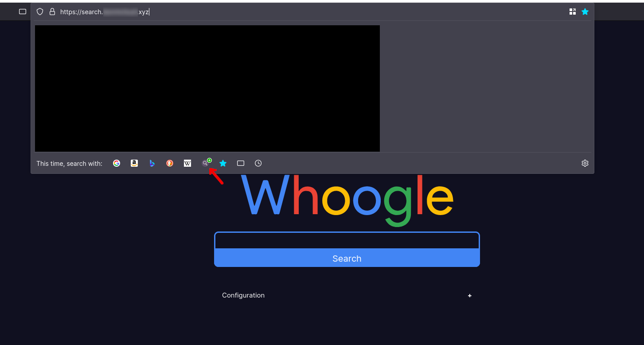Viewport: 644px width, 345px height.
Task: Click the shield tracking protection icon
Action: click(x=40, y=12)
